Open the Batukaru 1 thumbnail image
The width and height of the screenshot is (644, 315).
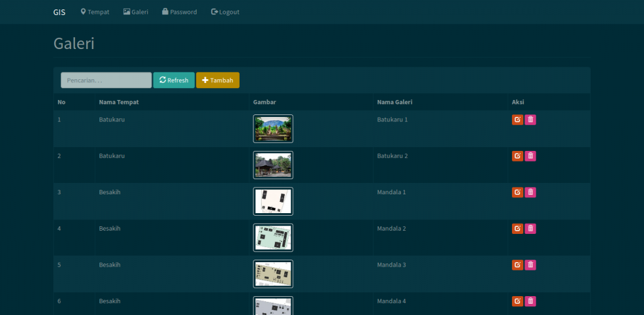tap(273, 128)
